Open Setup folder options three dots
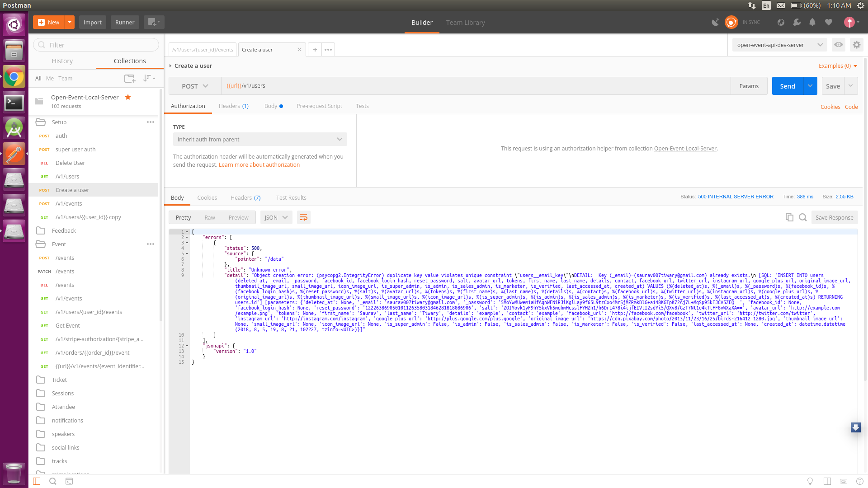 (x=151, y=122)
